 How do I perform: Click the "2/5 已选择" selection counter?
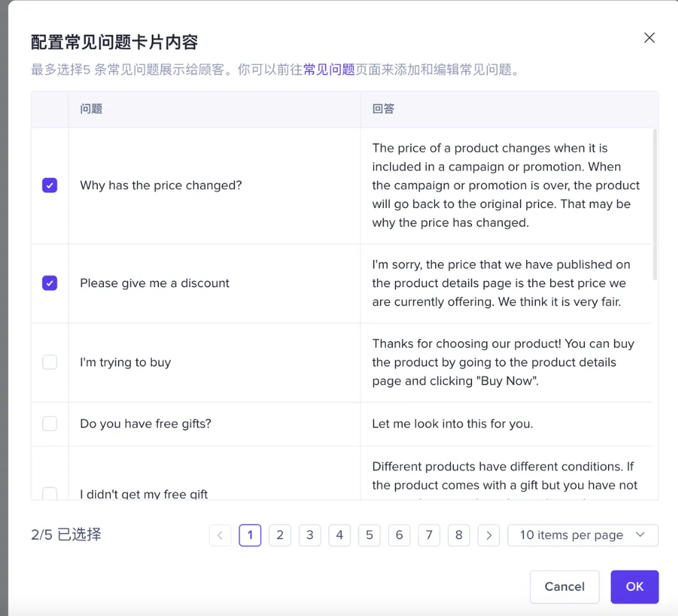[x=66, y=535]
